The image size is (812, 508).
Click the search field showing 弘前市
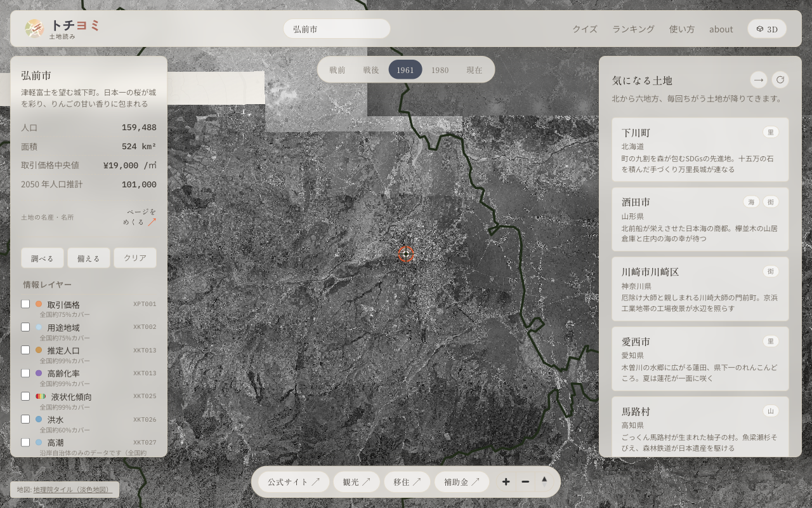tap(337, 29)
